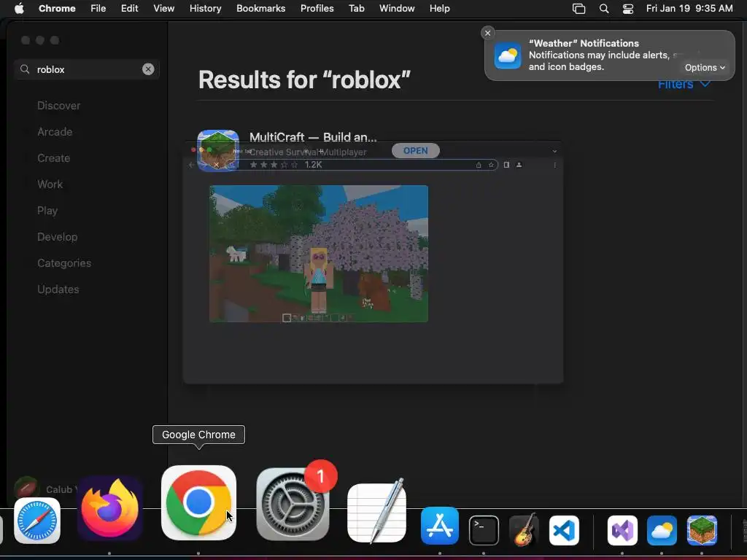Click the Chrome bookmark star icon
747x560 pixels.
pyautogui.click(x=491, y=165)
